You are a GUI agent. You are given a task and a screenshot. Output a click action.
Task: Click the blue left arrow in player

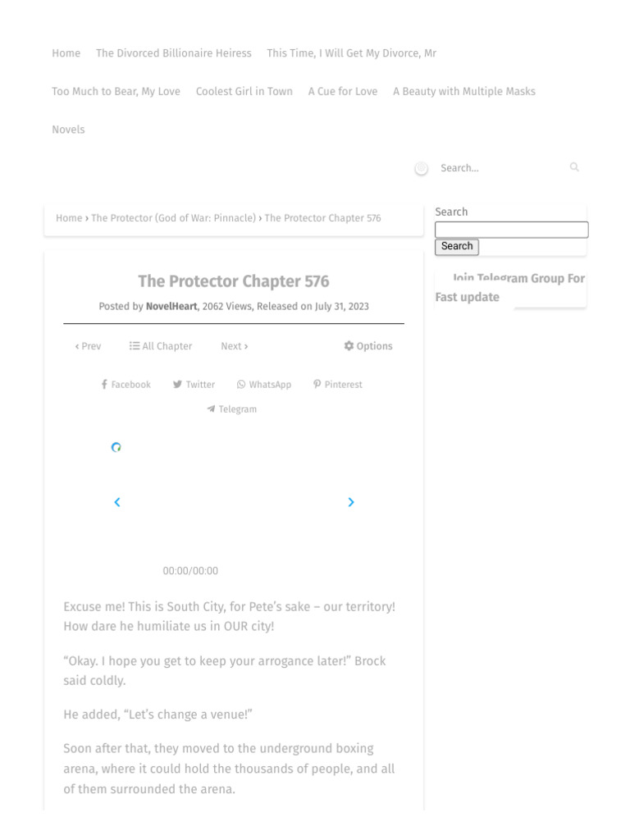[x=117, y=502]
